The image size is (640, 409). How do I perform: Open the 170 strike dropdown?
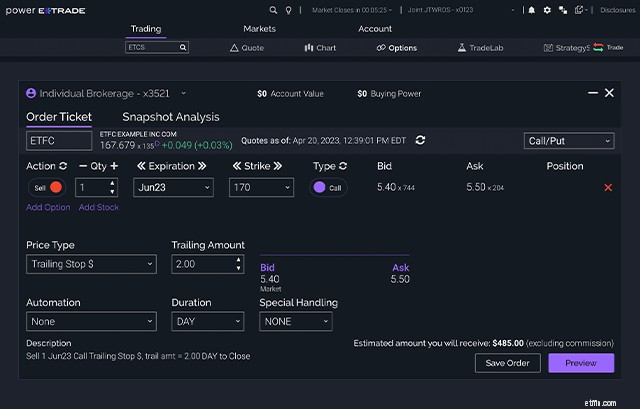point(261,187)
